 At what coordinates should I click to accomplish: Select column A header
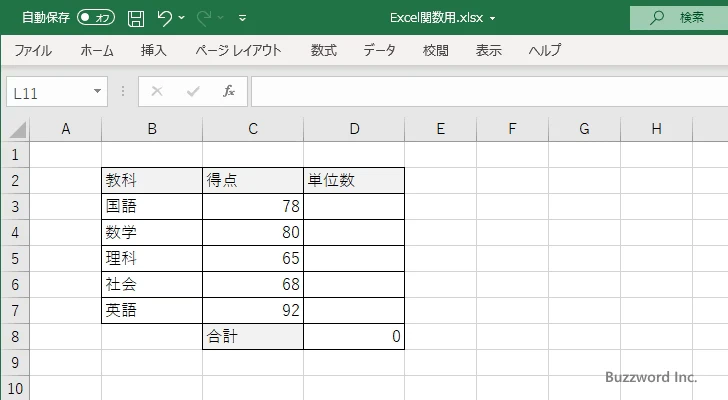(65, 129)
